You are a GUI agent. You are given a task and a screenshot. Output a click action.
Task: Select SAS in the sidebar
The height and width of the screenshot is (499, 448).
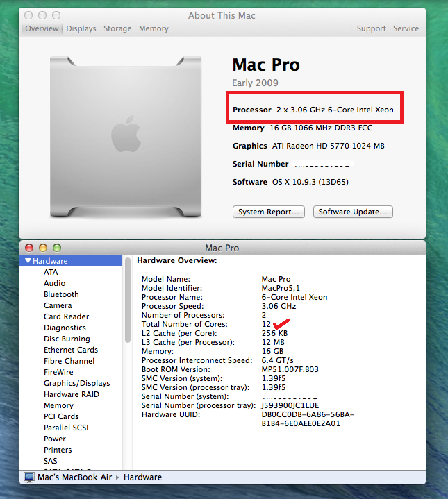tap(51, 461)
